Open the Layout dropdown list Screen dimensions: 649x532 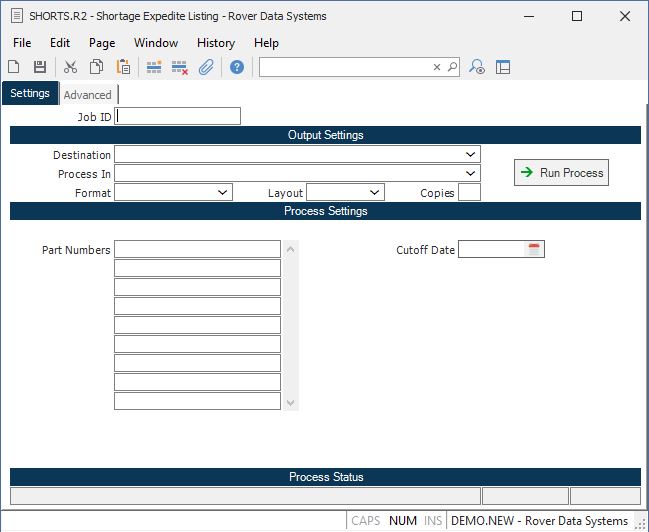pos(374,193)
